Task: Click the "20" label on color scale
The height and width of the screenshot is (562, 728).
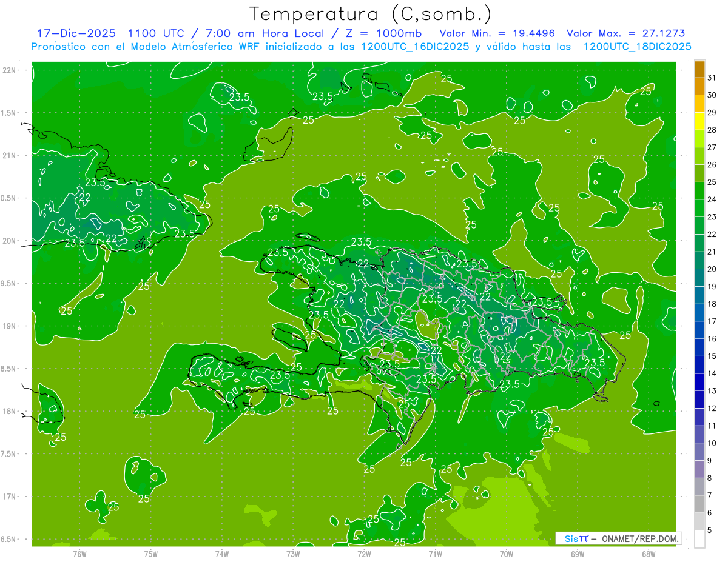Action: pyautogui.click(x=712, y=269)
